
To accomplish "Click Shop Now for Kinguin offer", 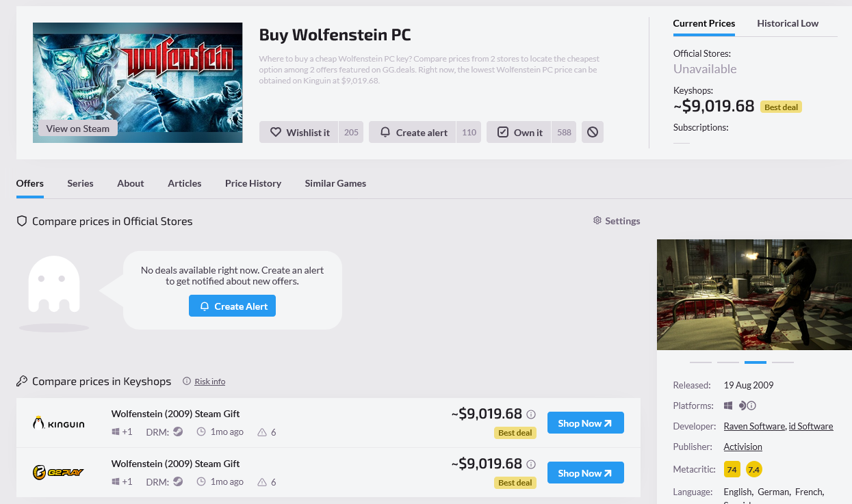I will [586, 423].
